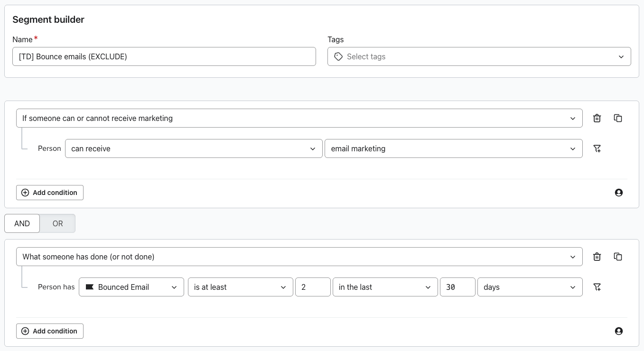Open the 'is at least' operator dropdown
The width and height of the screenshot is (644, 351).
pyautogui.click(x=240, y=287)
